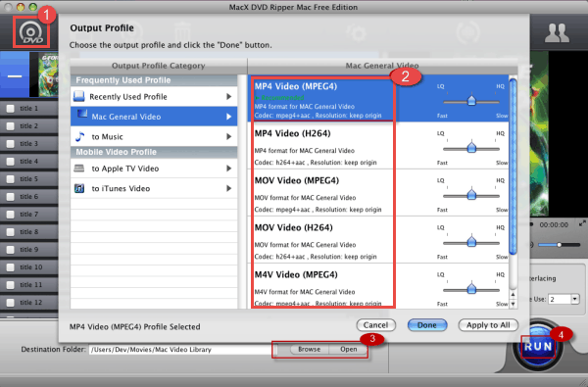
Task: Open the CPU core Use dropdown
Action: [575, 299]
